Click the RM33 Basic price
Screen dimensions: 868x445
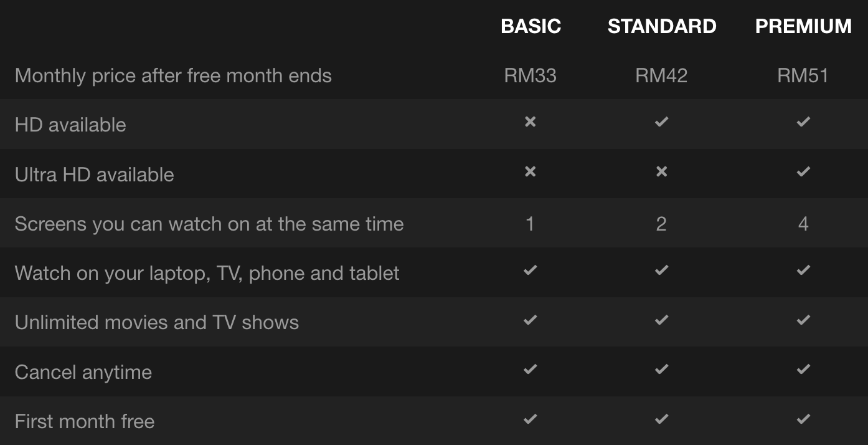(x=530, y=76)
